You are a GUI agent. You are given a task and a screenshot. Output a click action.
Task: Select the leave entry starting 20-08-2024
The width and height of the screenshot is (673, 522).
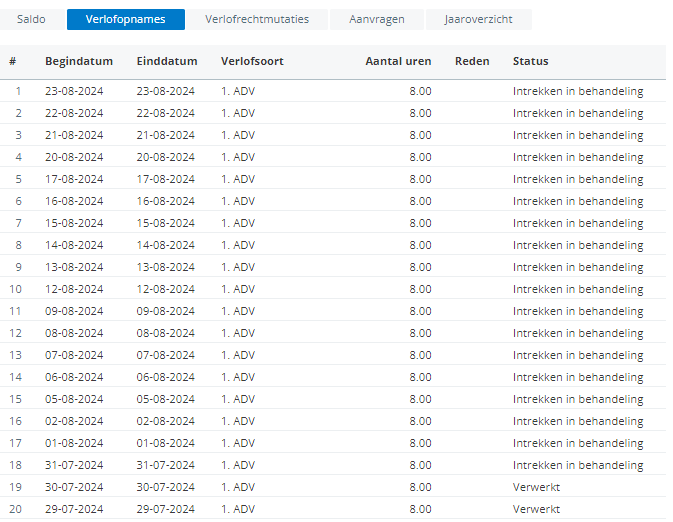333,157
